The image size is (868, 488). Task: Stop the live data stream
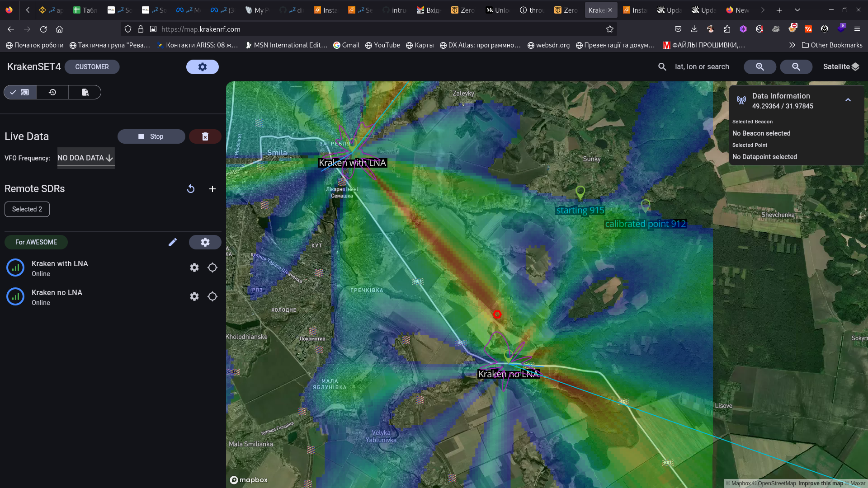click(x=151, y=136)
